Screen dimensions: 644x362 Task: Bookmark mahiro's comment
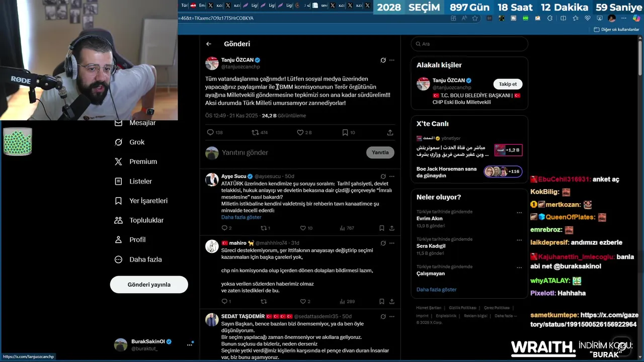click(382, 301)
